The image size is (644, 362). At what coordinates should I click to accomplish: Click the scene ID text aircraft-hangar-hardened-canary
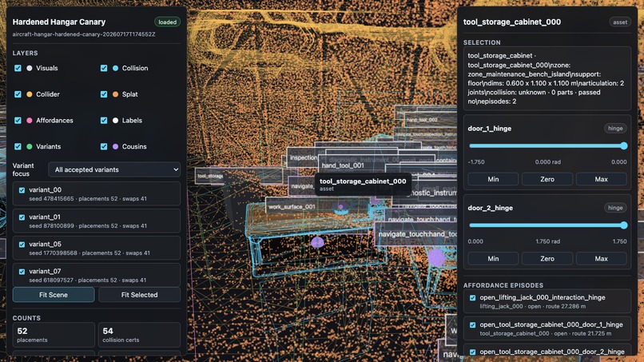84,34
